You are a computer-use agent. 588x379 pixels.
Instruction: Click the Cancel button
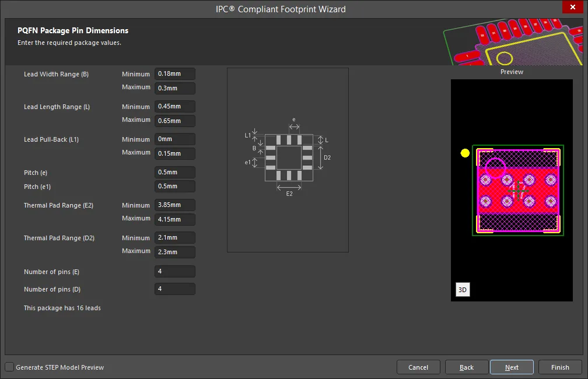point(418,367)
